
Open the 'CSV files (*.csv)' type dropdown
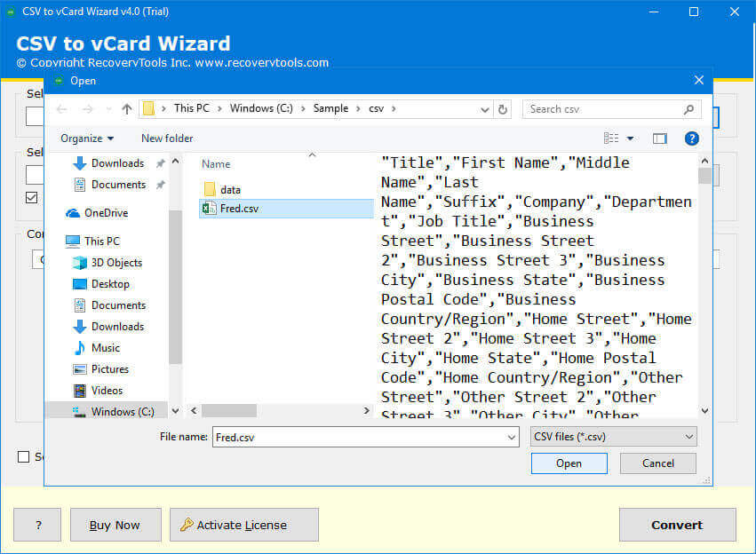click(613, 437)
